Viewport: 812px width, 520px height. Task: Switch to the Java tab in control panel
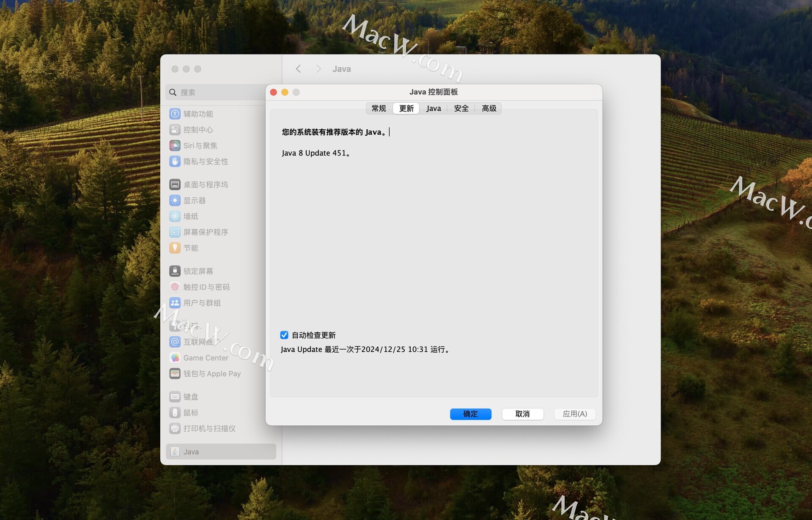(433, 109)
